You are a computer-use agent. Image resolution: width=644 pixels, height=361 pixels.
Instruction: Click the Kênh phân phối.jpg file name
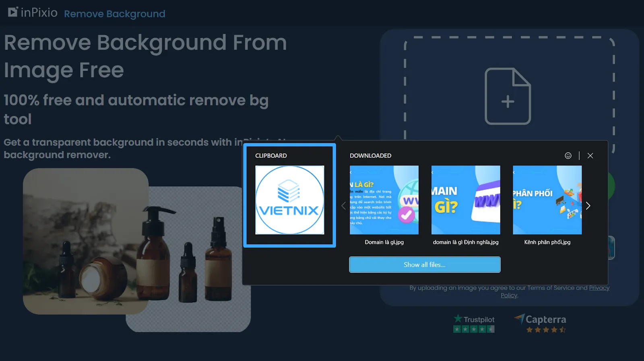pos(547,242)
